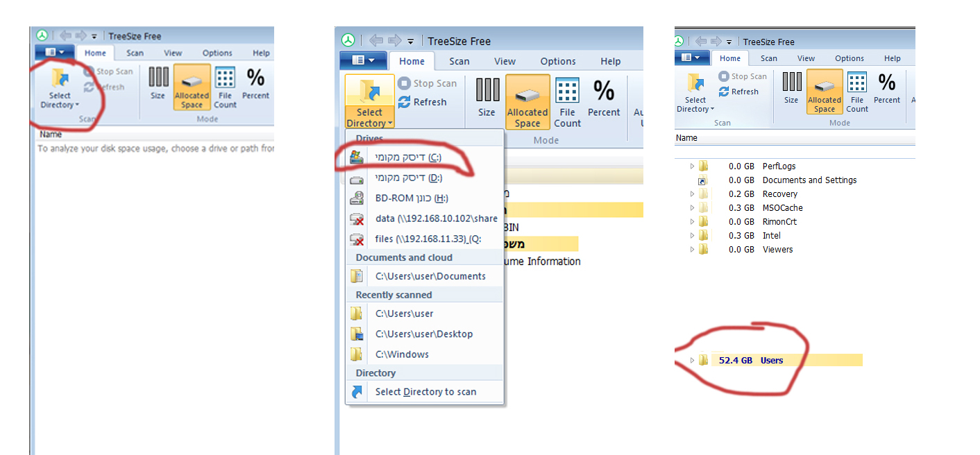Choose data (\\192.168.10.102\share) network drive

pos(424,218)
